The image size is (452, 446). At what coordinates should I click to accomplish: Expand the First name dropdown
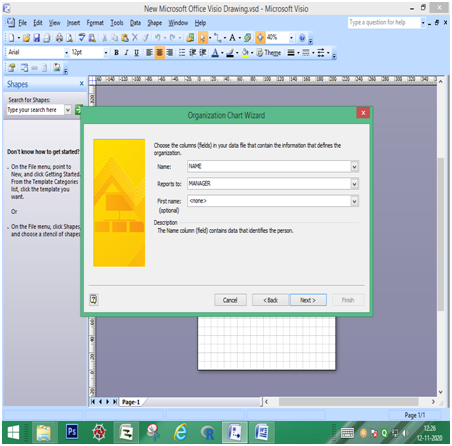point(354,201)
